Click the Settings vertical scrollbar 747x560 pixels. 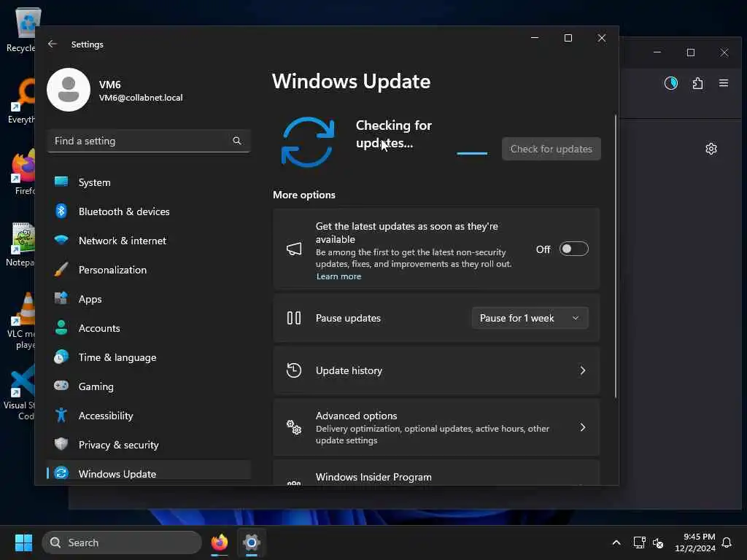(x=615, y=256)
